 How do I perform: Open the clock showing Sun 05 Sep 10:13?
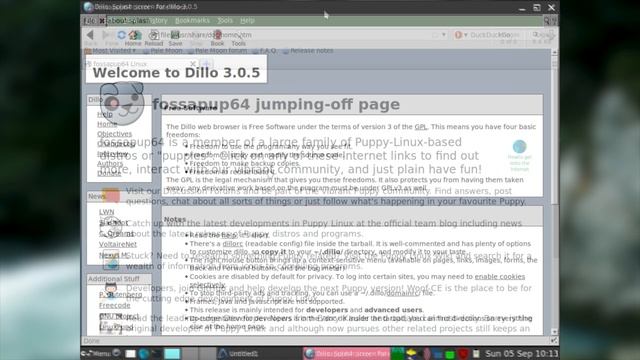click(x=521, y=353)
